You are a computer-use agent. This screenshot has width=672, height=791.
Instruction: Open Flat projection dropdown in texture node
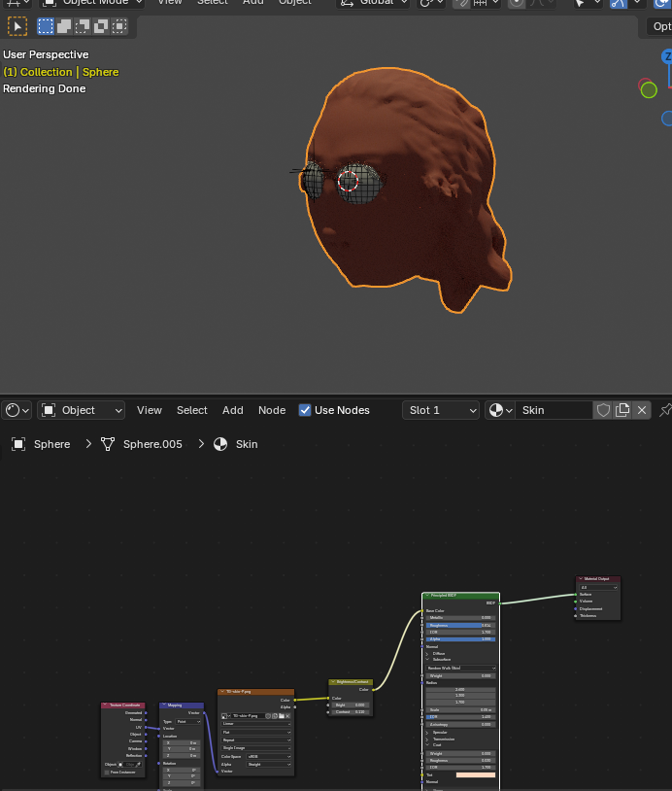point(255,733)
